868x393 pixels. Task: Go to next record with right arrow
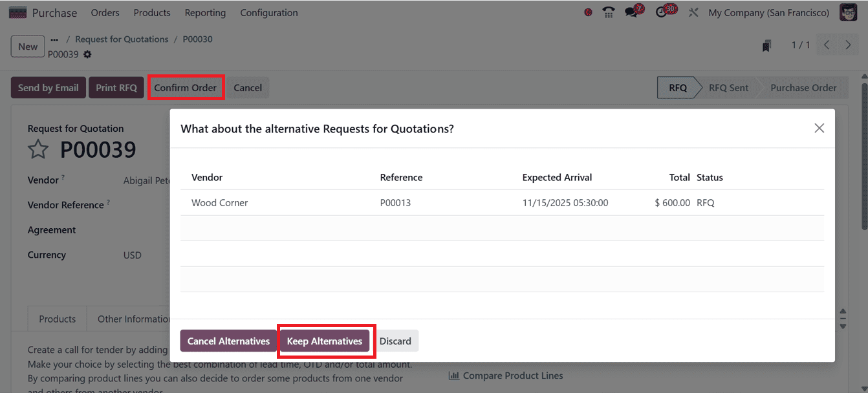tap(849, 44)
